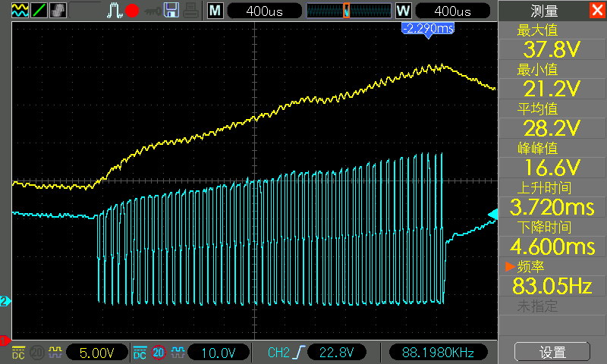Click the M main timebase icon

215,11
